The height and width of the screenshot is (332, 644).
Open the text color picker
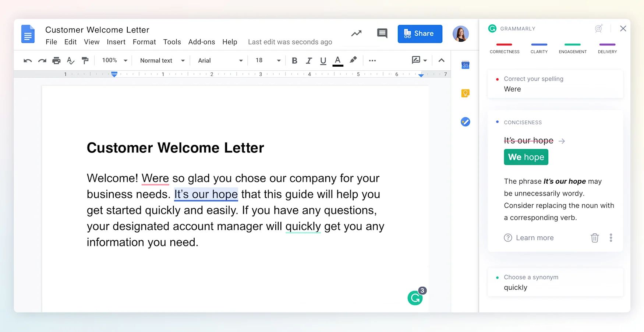pos(337,61)
